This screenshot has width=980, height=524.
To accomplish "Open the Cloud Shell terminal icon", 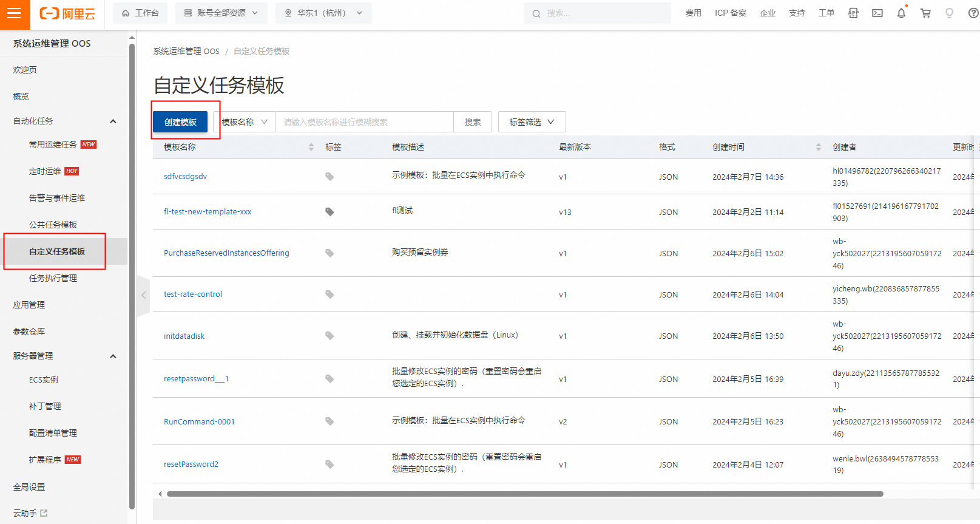I will (877, 13).
